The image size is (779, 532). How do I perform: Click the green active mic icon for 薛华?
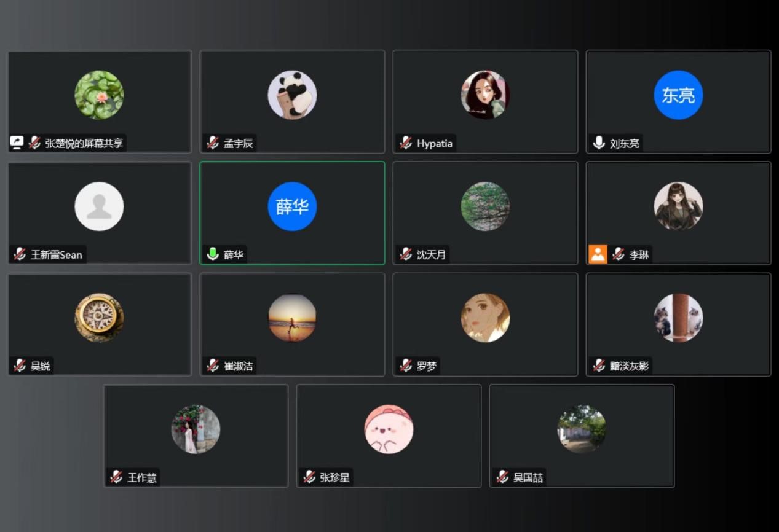(213, 254)
